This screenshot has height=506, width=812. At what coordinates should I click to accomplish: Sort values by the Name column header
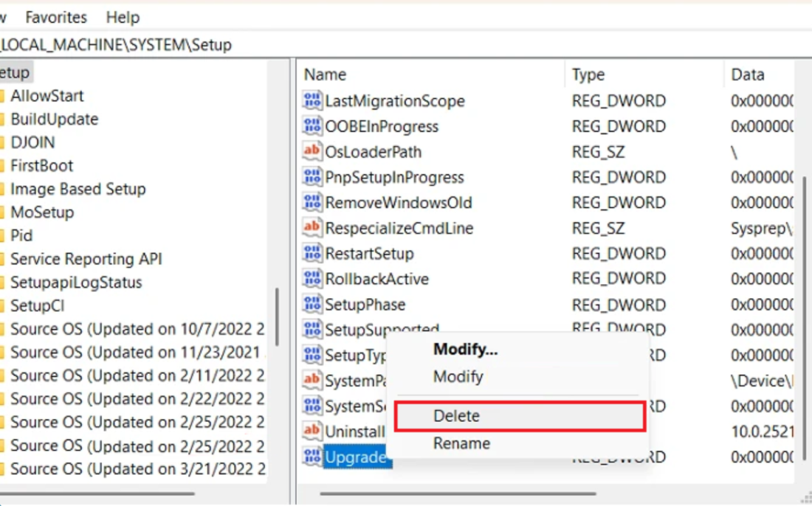[325, 74]
